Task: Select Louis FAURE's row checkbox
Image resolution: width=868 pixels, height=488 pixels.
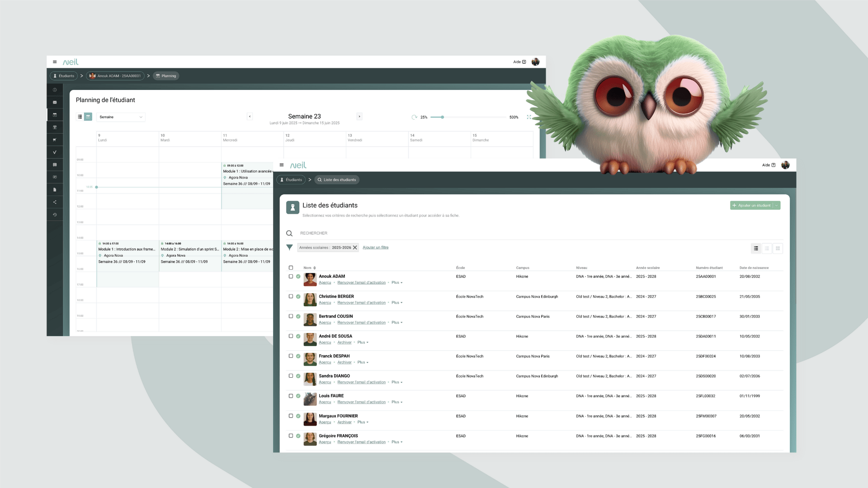Action: pyautogui.click(x=291, y=396)
